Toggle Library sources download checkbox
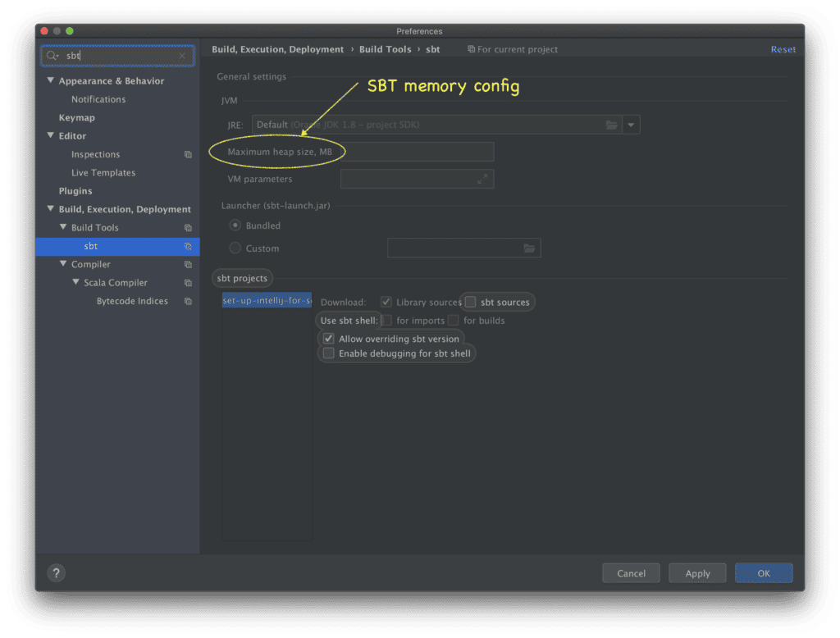This screenshot has width=840, height=638. 386,302
